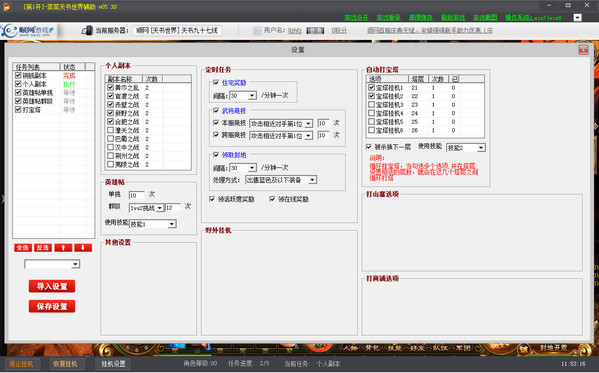Viewport: 599px width, 373px height.
Task: Toggle the 领活跃度奖励 checkbox
Action: click(x=212, y=199)
